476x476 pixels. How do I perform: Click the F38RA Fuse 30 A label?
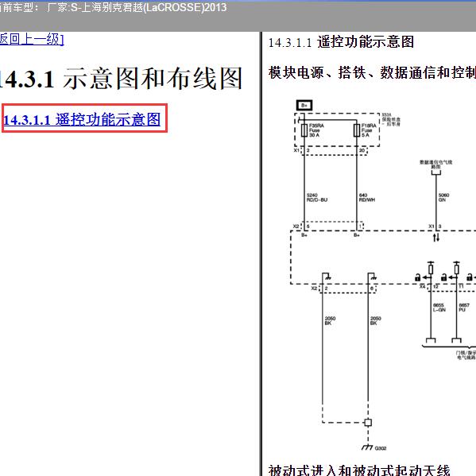click(x=316, y=130)
